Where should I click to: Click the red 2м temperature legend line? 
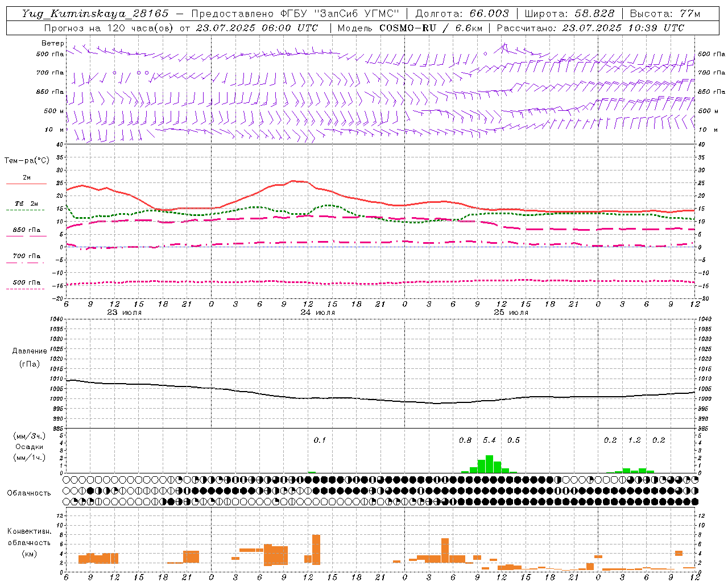tap(26, 184)
